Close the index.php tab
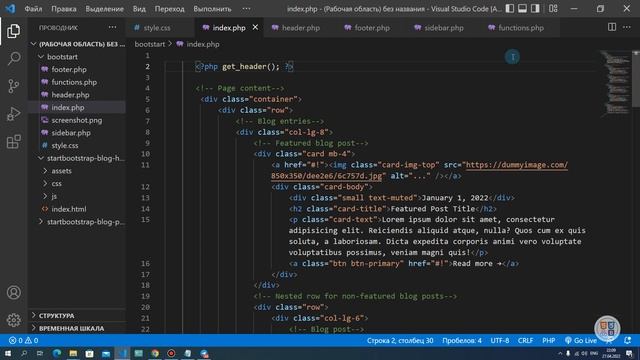Screen dimensions: 640x360 (255, 27)
